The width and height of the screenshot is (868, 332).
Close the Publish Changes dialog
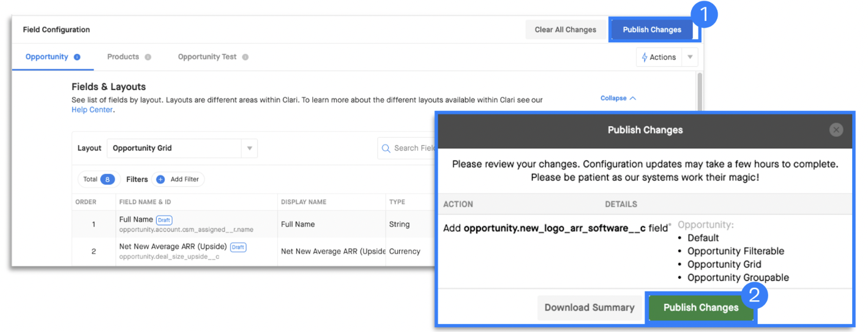coord(836,130)
